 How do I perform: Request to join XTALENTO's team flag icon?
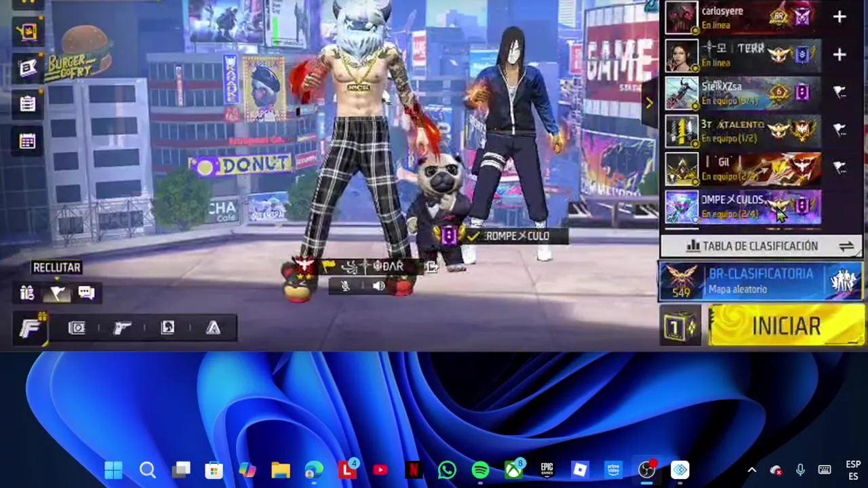[840, 129]
